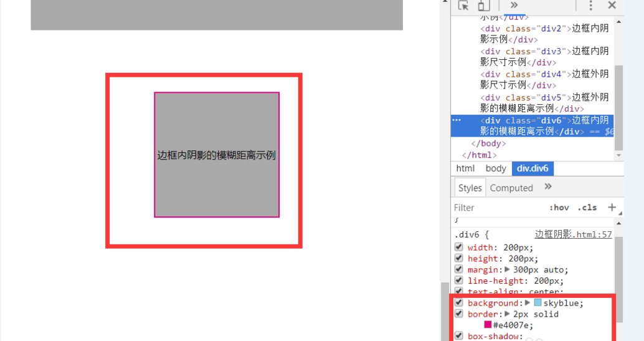Expand the background shorthand triangle
This screenshot has width=644, height=341.
(528, 303)
